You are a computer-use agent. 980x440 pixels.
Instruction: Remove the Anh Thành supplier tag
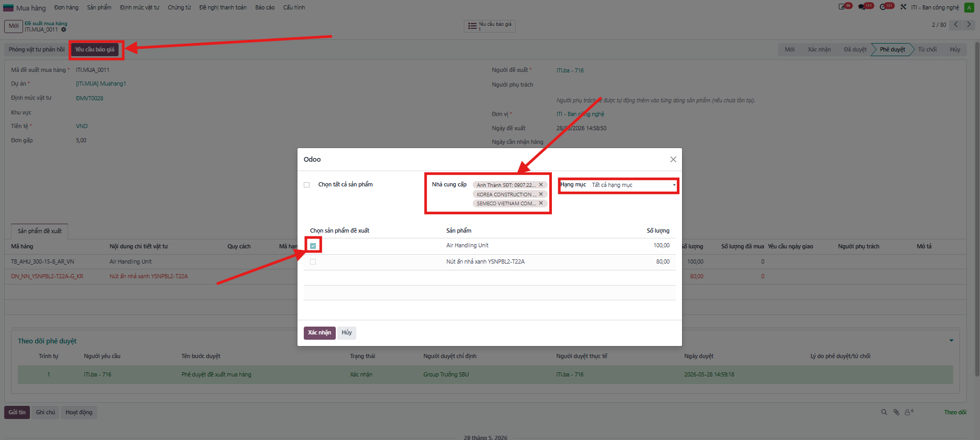click(541, 185)
